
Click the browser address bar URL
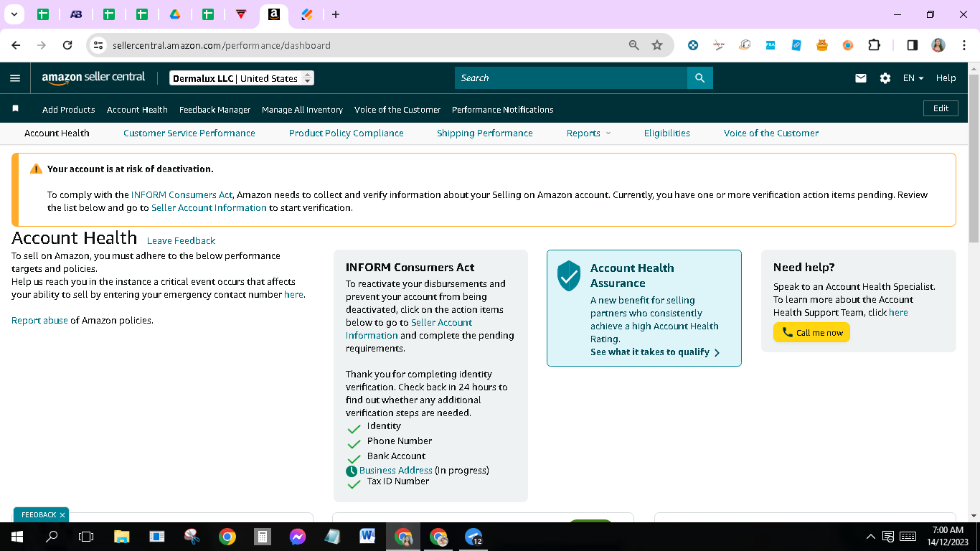222,45
